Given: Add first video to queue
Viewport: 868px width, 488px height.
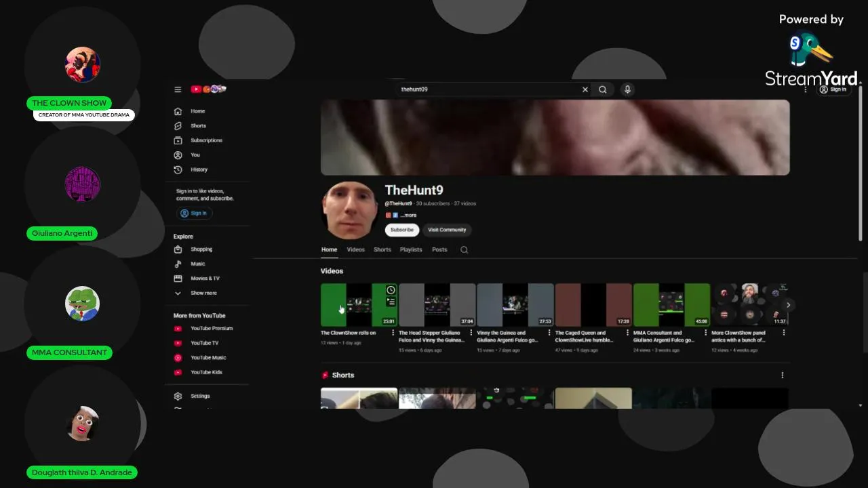Looking at the screenshot, I should [x=391, y=302].
